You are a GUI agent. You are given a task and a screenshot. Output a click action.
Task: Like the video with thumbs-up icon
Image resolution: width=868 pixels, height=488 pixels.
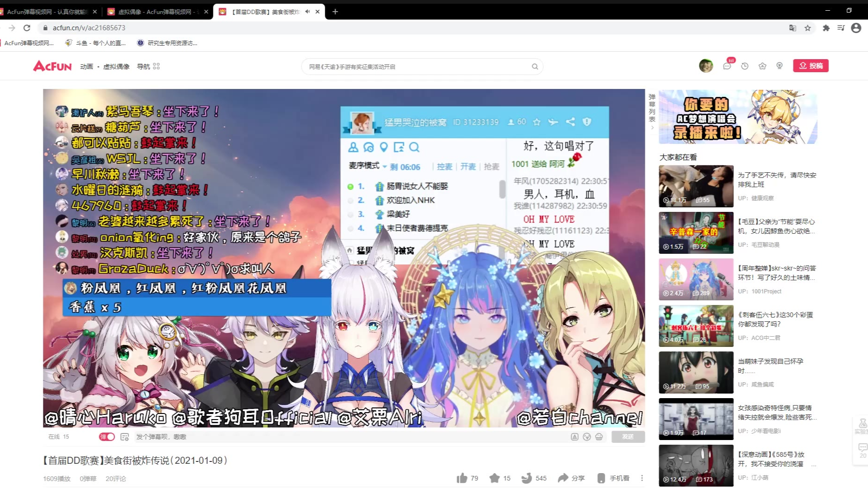point(462,478)
